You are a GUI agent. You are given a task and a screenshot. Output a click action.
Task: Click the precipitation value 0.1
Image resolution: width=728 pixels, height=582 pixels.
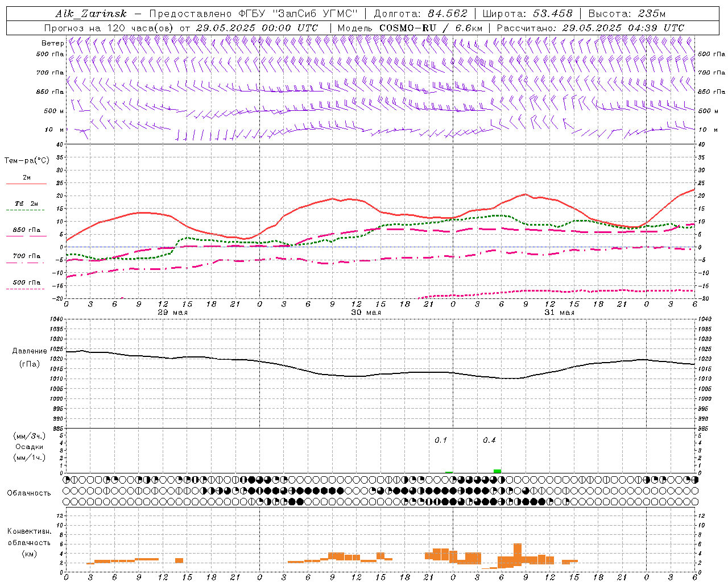click(441, 440)
